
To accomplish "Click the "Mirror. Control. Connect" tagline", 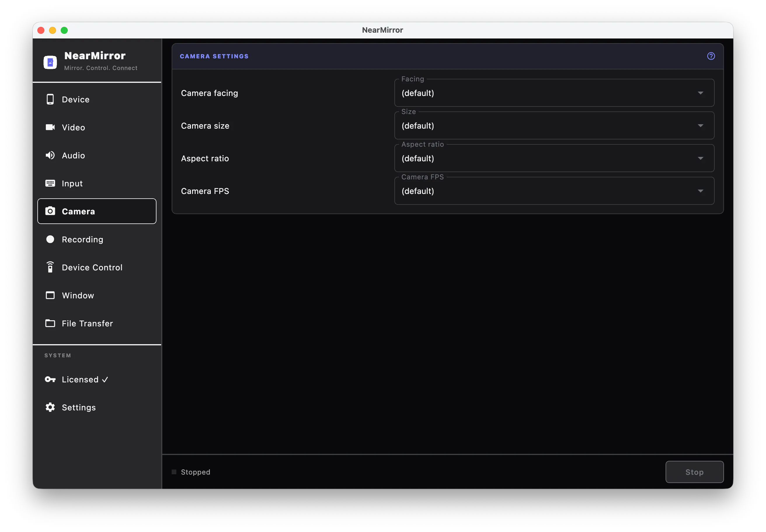I will pos(101,68).
